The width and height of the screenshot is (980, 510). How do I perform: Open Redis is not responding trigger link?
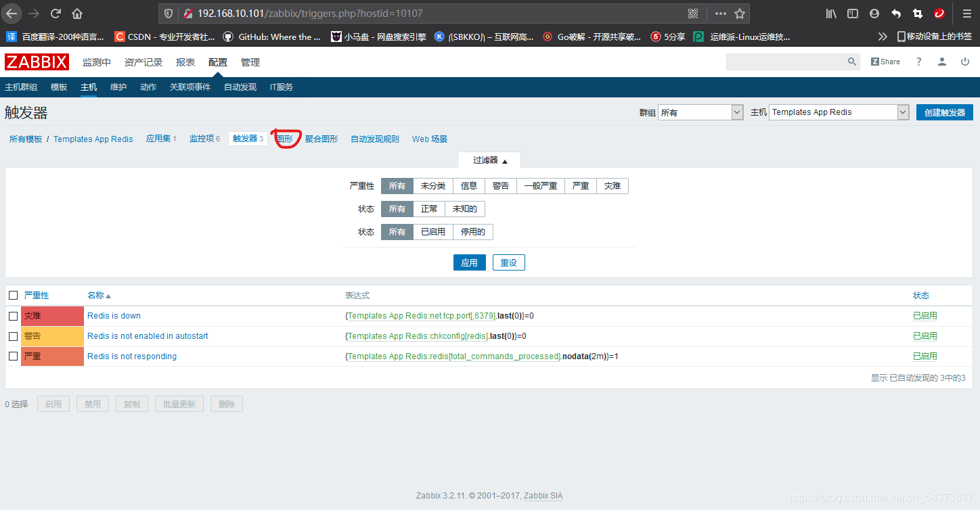(132, 356)
